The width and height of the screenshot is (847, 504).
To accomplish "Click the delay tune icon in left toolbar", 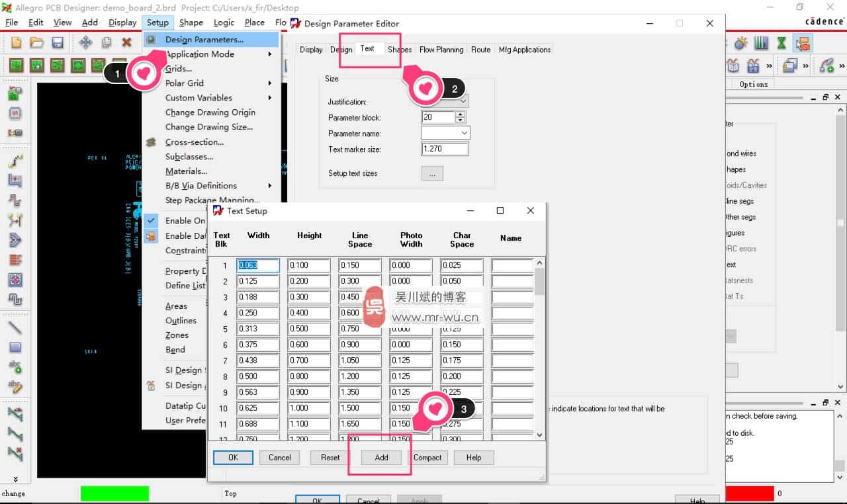I will pos(15,200).
